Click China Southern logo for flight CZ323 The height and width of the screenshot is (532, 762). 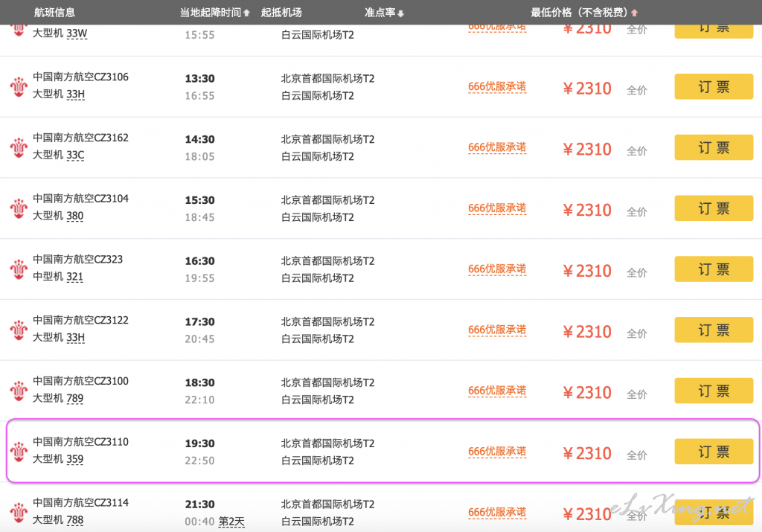pyautogui.click(x=19, y=269)
